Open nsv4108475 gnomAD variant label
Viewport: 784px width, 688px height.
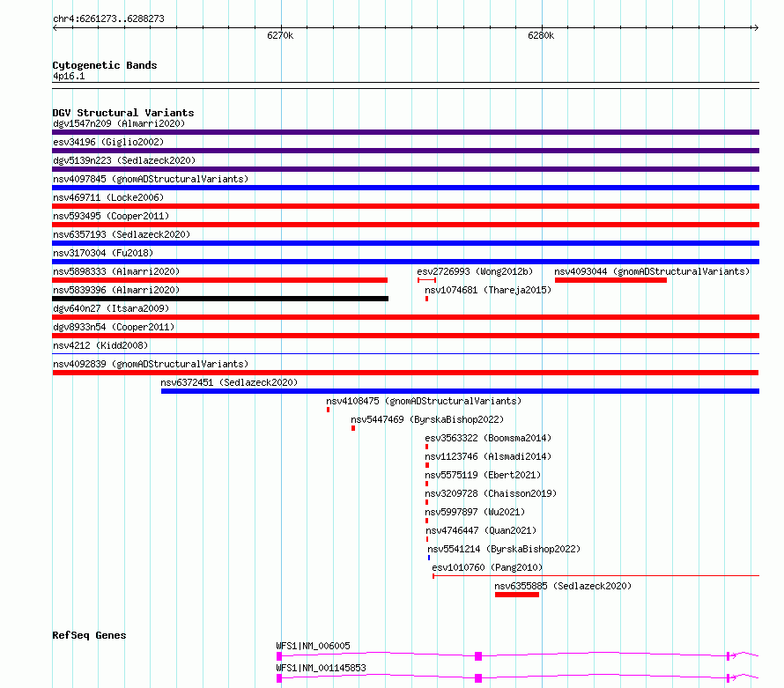click(424, 401)
